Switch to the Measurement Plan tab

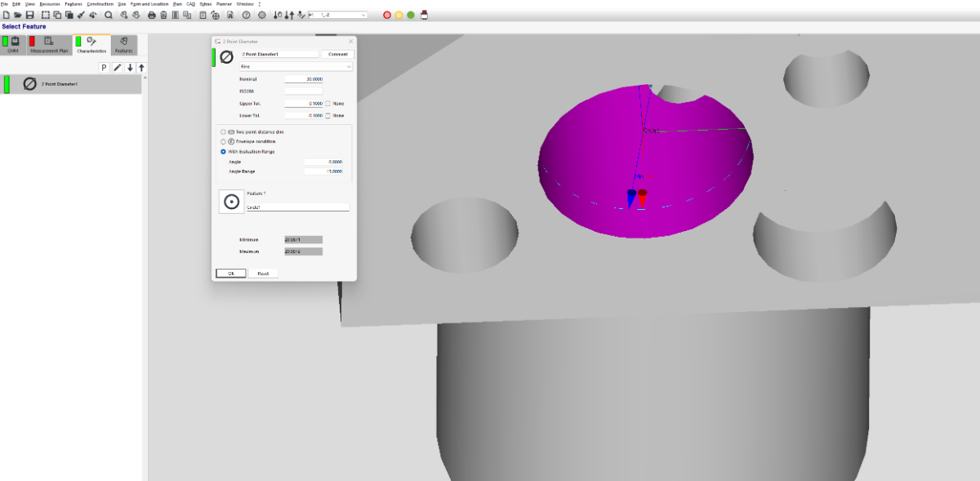pos(48,45)
